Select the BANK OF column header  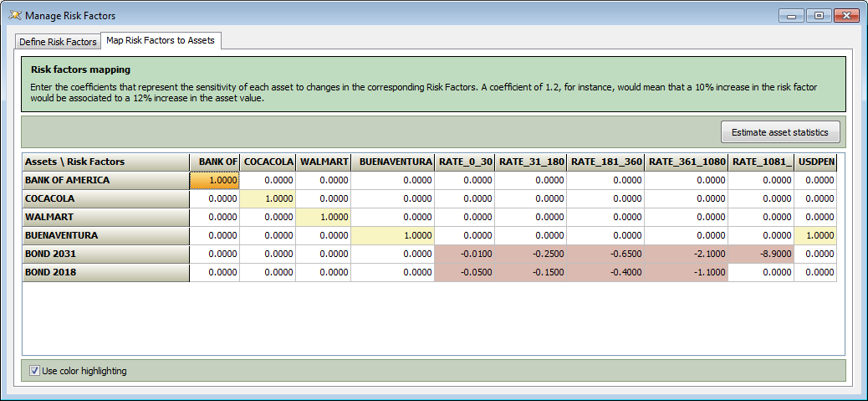coord(215,162)
